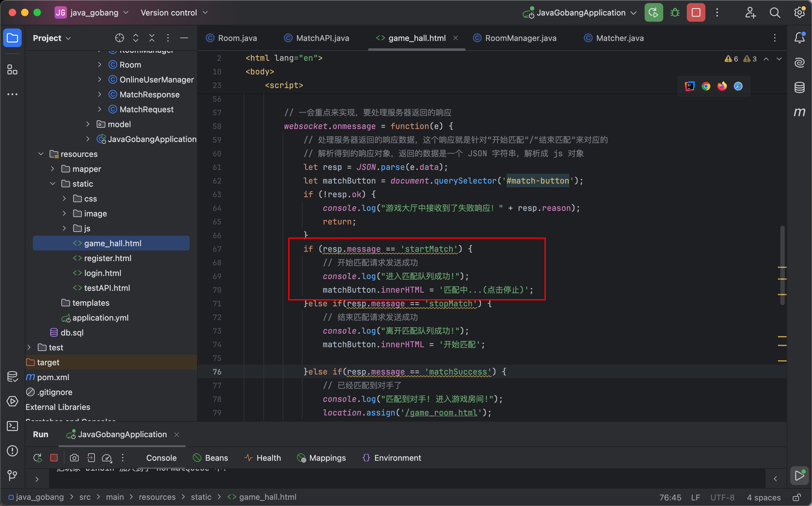Viewport: 812px width, 506px height.
Task: Click Select Opened File crosshair icon
Action: 119,38
